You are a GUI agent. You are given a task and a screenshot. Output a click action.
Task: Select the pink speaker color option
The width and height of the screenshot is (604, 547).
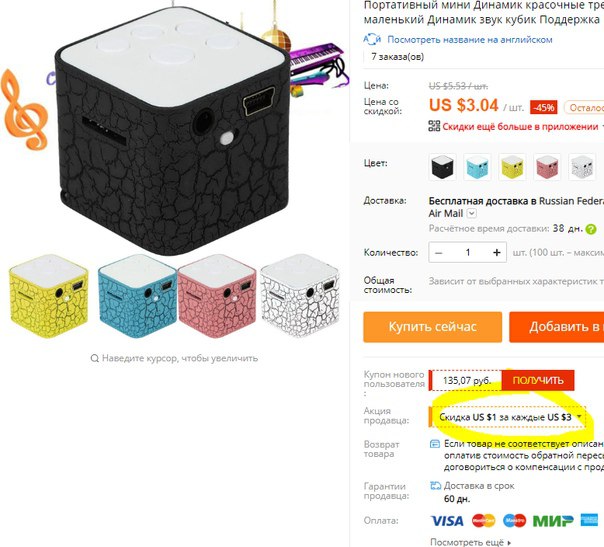tap(547, 166)
